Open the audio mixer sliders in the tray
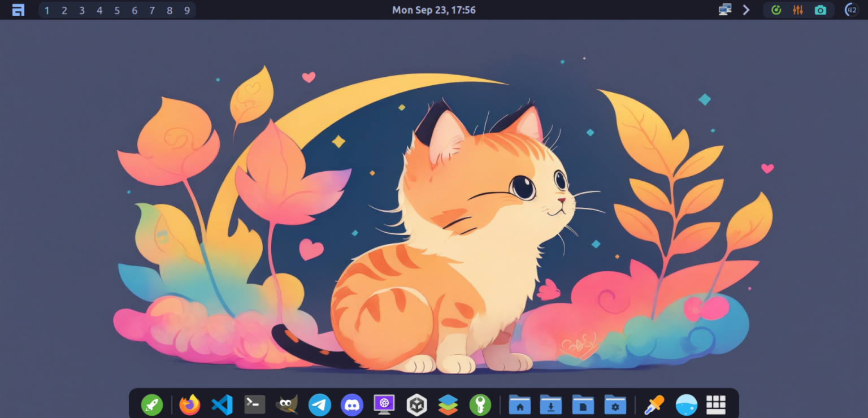868x418 pixels. coord(798,10)
